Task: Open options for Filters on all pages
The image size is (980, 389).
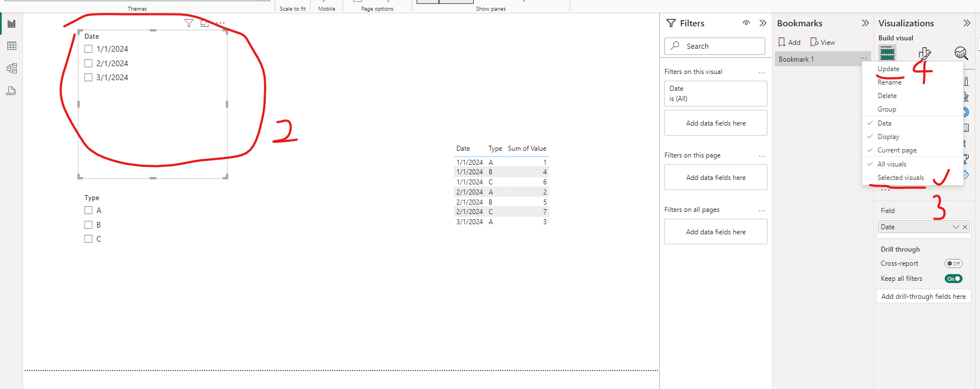Action: coord(762,210)
